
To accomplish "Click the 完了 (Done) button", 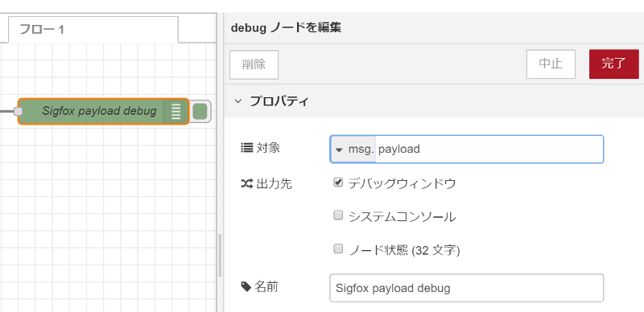I will pyautogui.click(x=613, y=64).
